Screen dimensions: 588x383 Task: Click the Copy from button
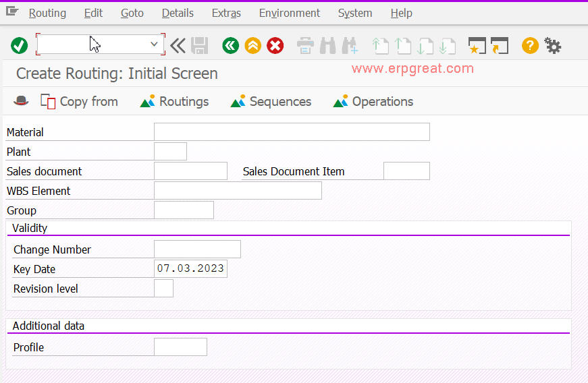click(x=79, y=101)
